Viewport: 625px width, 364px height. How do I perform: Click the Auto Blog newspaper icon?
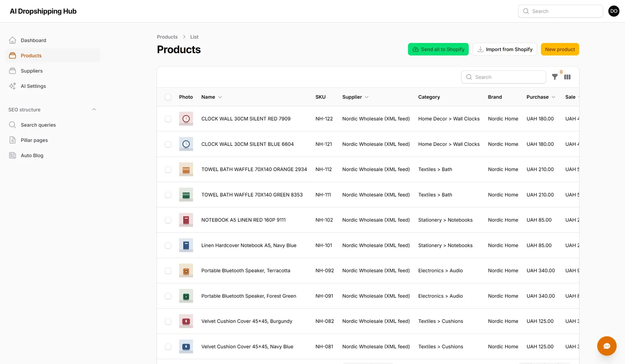[12, 155]
